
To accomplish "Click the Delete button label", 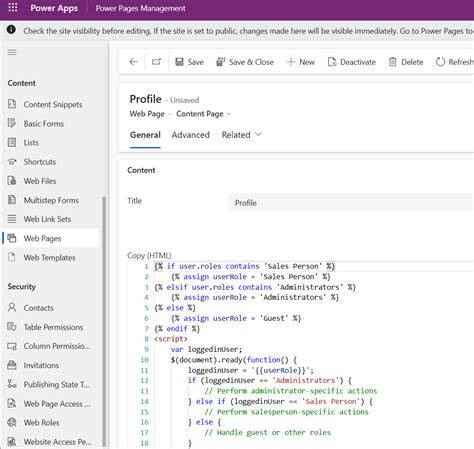I will 412,62.
